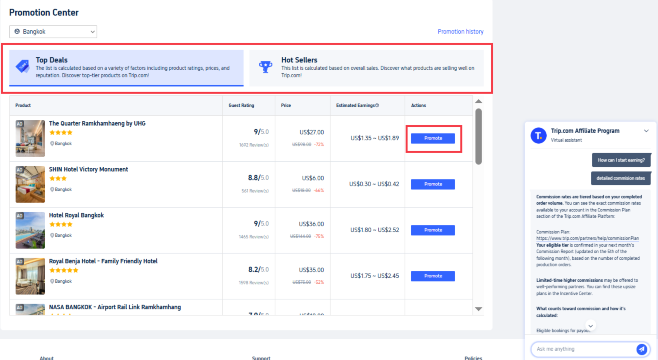Click the Estimated Earnings info icon
Viewport: 658px width, 360px height.
pyautogui.click(x=377, y=105)
